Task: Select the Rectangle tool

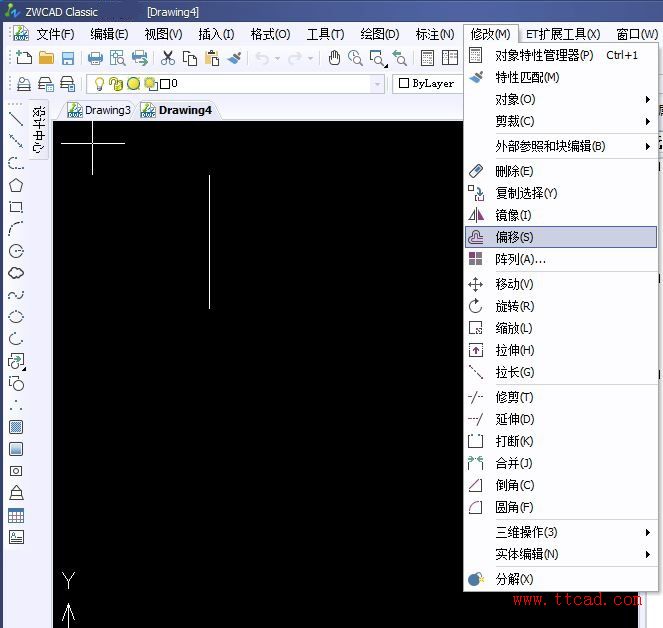Action: [16, 207]
